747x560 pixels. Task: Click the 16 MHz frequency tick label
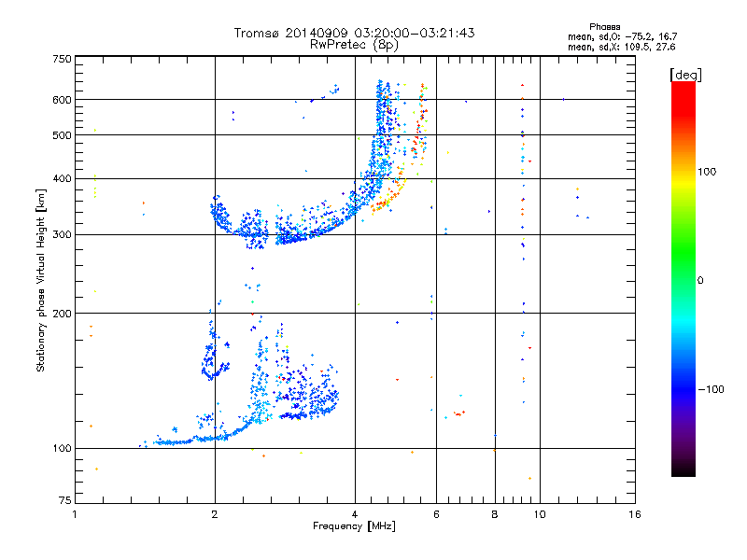click(635, 514)
